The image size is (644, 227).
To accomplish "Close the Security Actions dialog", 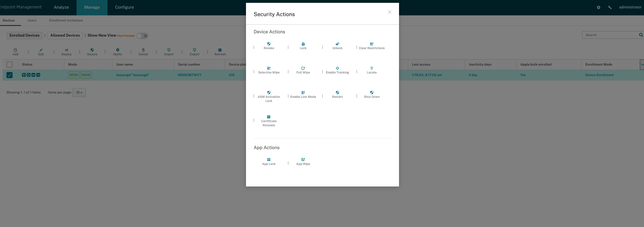I will tap(390, 12).
